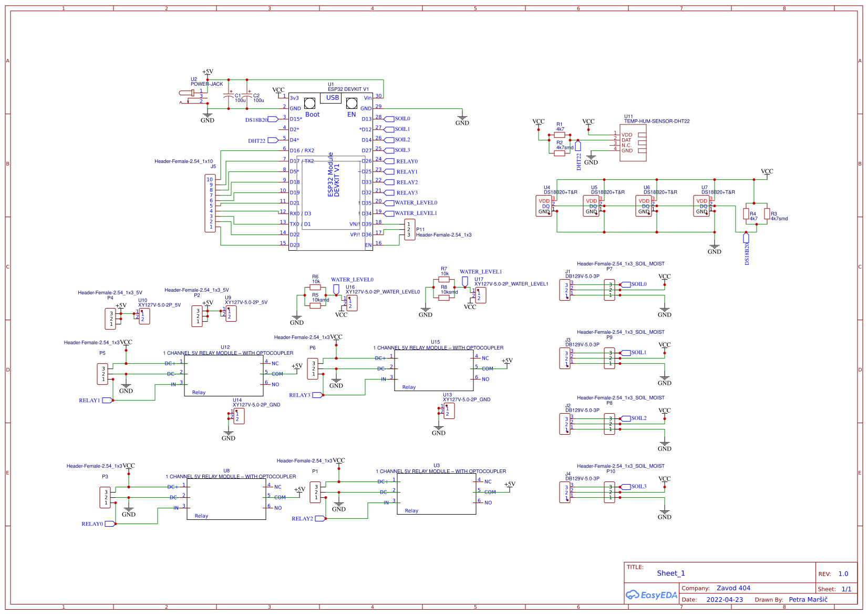Select the U3 relay module box

click(436, 494)
